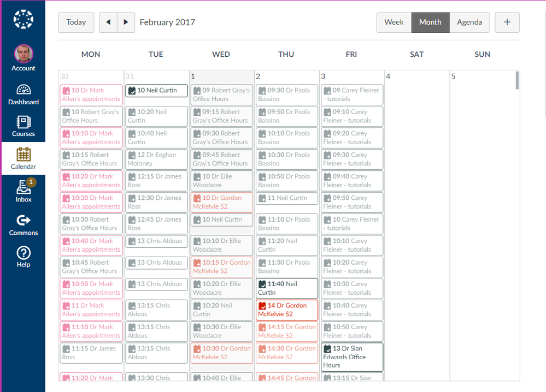This screenshot has width=546, height=392.
Task: Switch to Agenda view tab
Action: click(x=469, y=22)
